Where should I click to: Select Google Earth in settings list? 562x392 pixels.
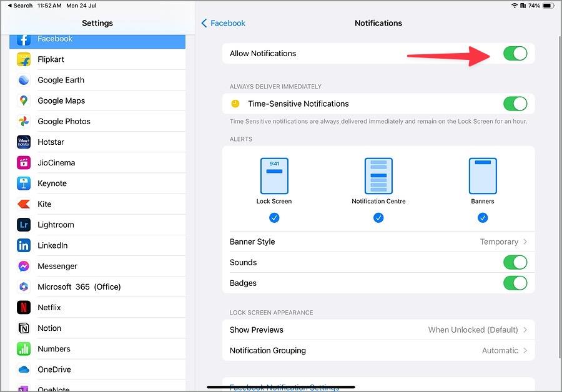coord(97,80)
